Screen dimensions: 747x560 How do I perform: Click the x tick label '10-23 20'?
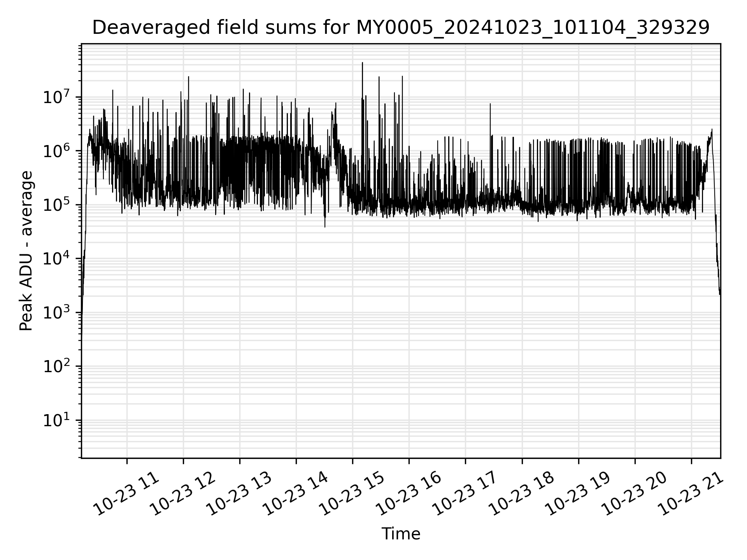click(x=635, y=494)
